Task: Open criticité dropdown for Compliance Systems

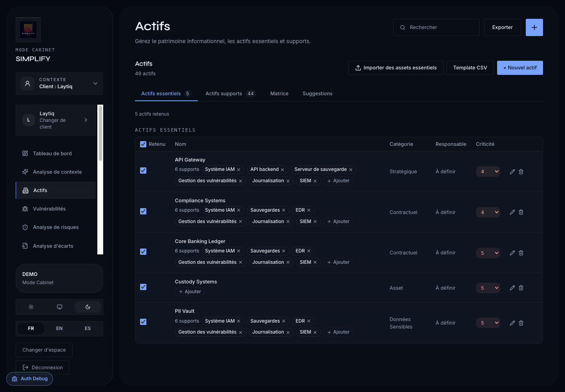Action: pos(488,212)
